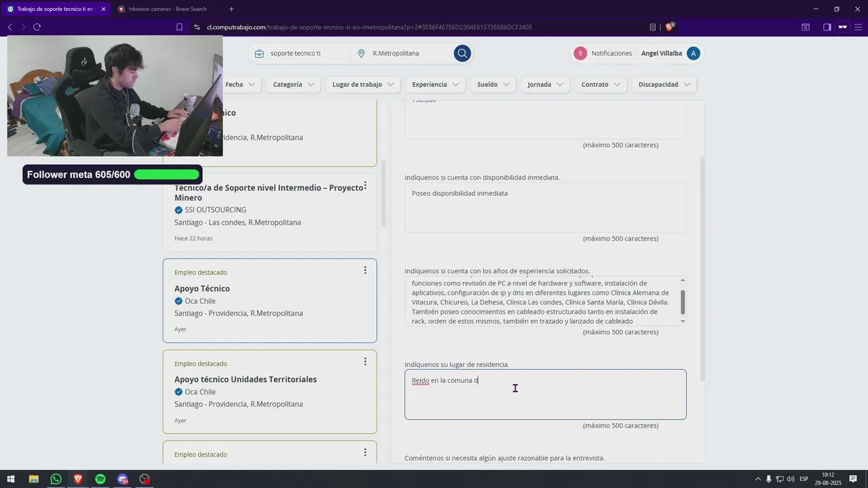Click the SSI OUTSOURCING company name
This screenshot has width=868, height=488.
(216, 210)
